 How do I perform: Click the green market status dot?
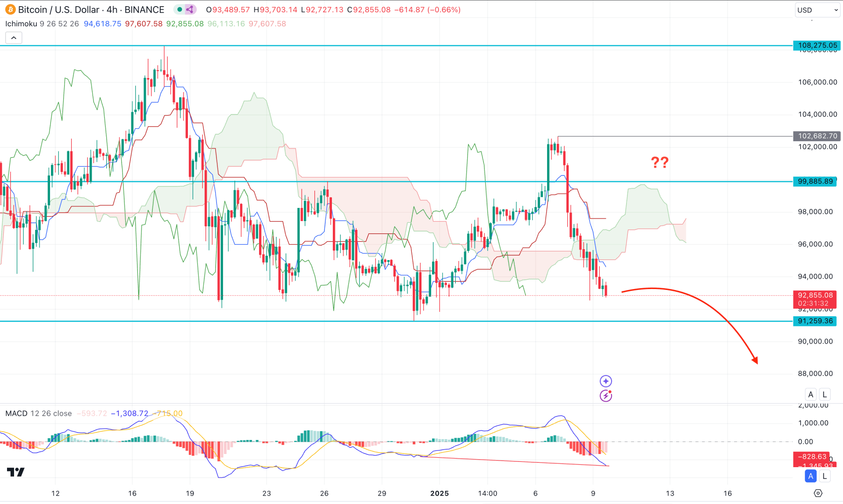[x=180, y=10]
